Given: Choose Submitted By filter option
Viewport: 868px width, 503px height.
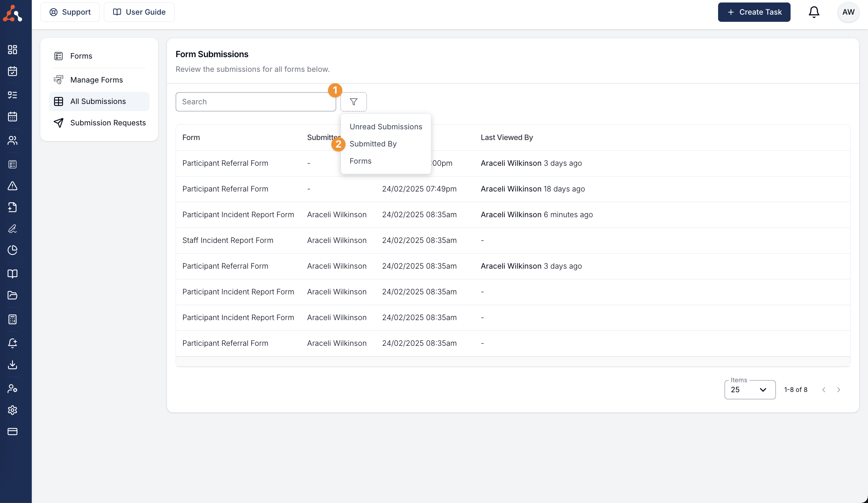Looking at the screenshot, I should click(373, 144).
